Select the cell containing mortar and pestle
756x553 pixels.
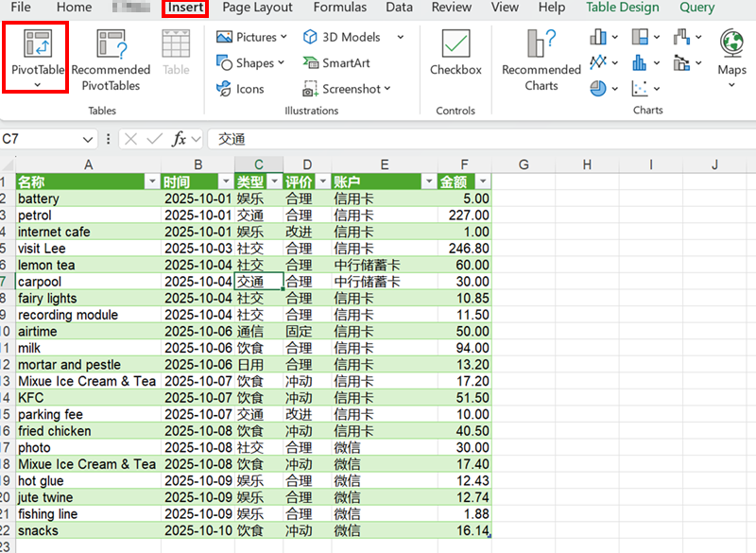tap(88, 365)
